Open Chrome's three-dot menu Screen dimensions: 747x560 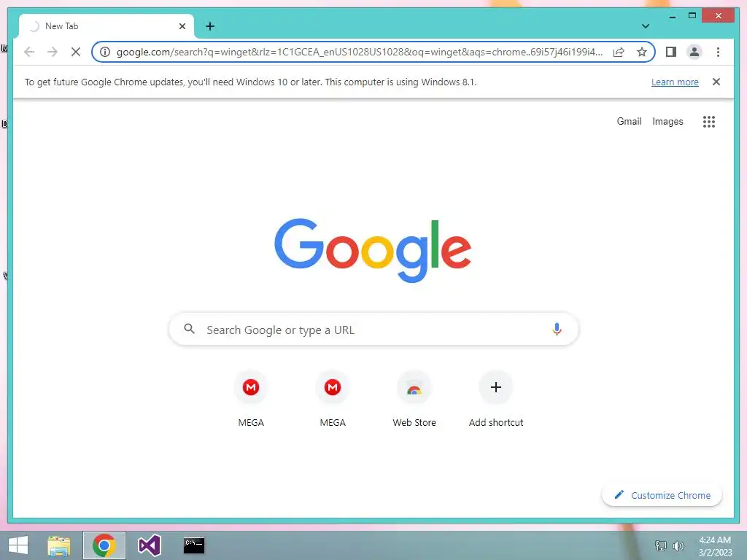coord(718,52)
